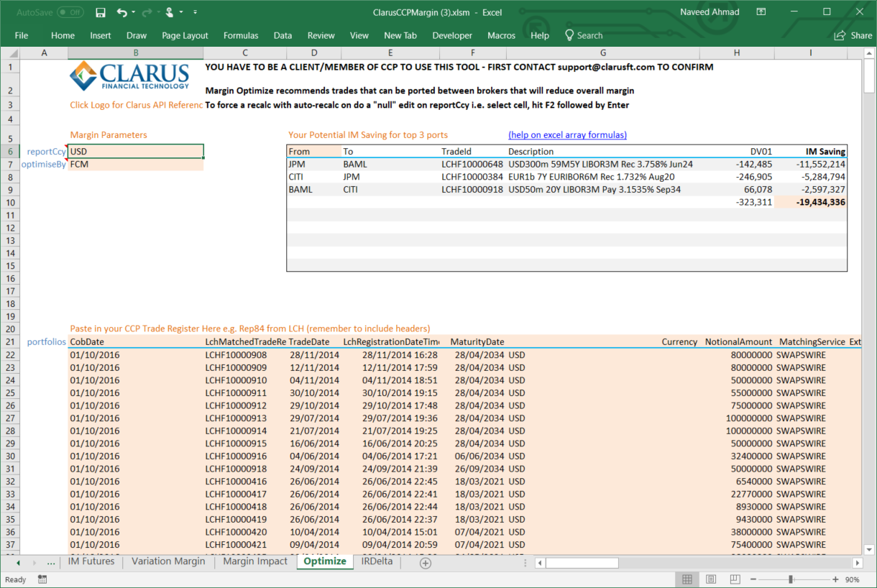Open the Ribbon Display Options icon
Screen dimensions: 877x588
pyautogui.click(x=761, y=12)
